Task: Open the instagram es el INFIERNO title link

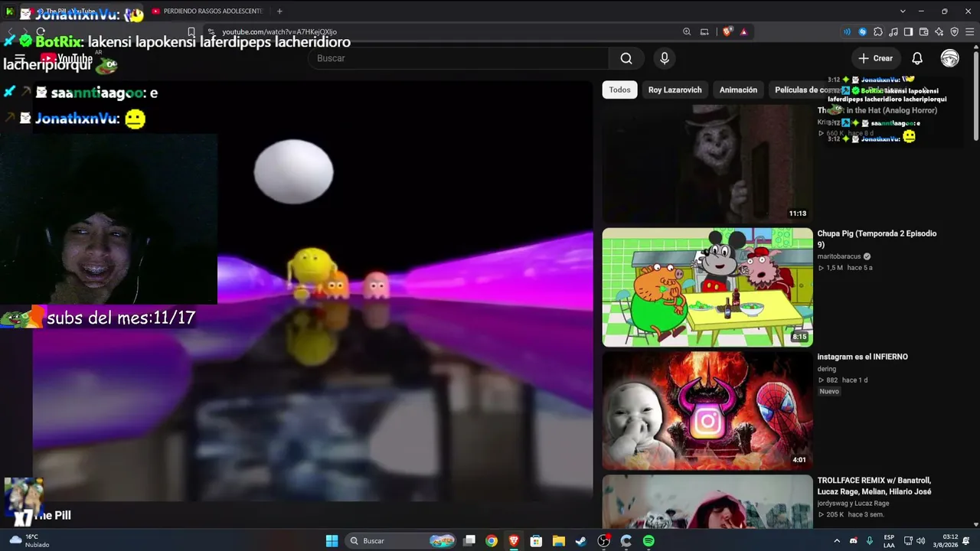Action: point(863,357)
